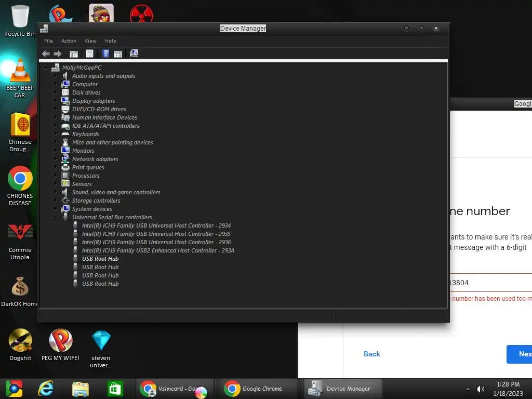
Task: Click the blue Next button in Chrome
Action: 520,354
